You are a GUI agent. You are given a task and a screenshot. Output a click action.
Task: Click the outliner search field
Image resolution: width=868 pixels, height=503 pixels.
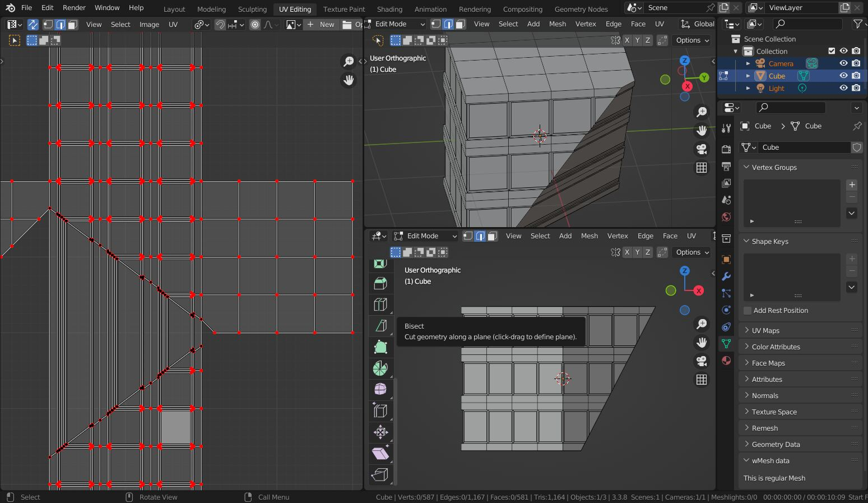[x=807, y=24]
